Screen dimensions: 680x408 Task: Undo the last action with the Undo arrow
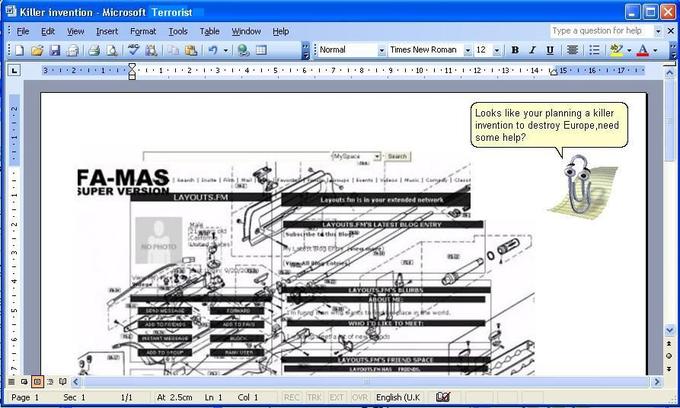[x=213, y=50]
